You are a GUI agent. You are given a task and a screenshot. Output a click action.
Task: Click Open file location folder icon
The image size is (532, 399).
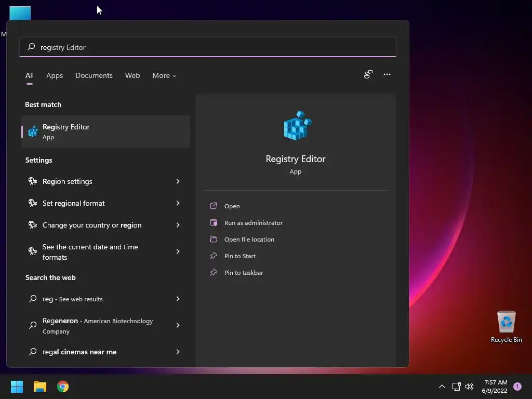(x=214, y=239)
